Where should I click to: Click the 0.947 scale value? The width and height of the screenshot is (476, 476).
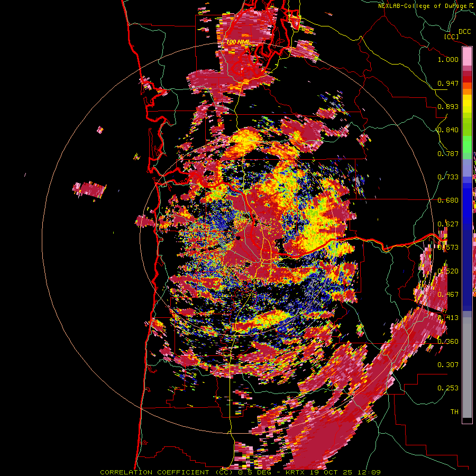448,83
